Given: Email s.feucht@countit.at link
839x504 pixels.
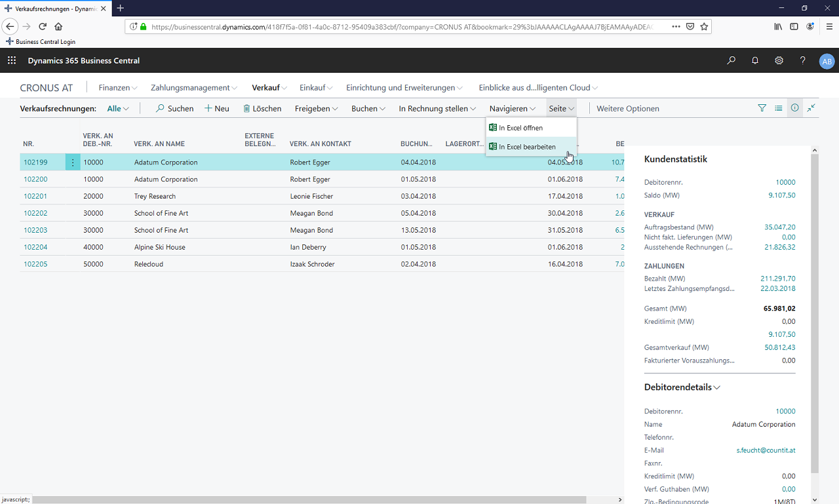Looking at the screenshot, I should 766,450.
